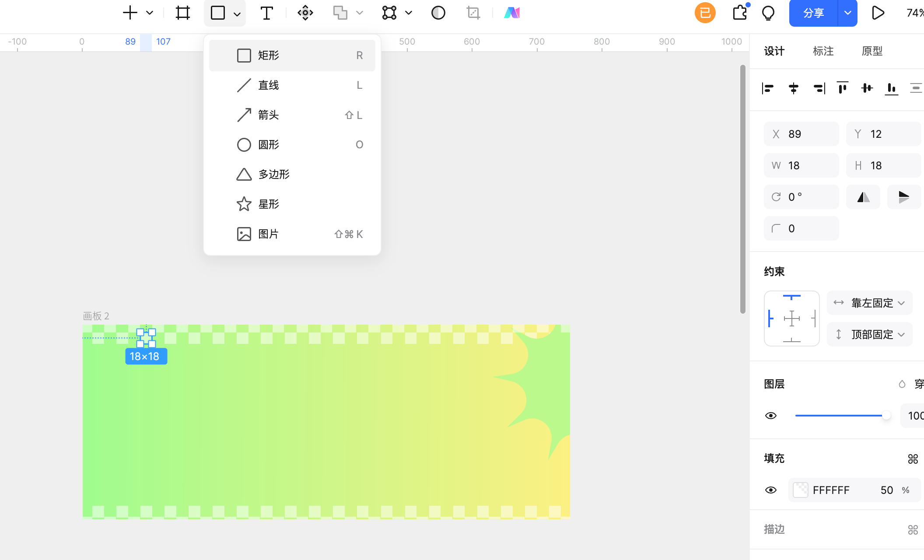Click stroke 描边 styles four-dot icon
Viewport: 924px width, 560px height.
[913, 530]
